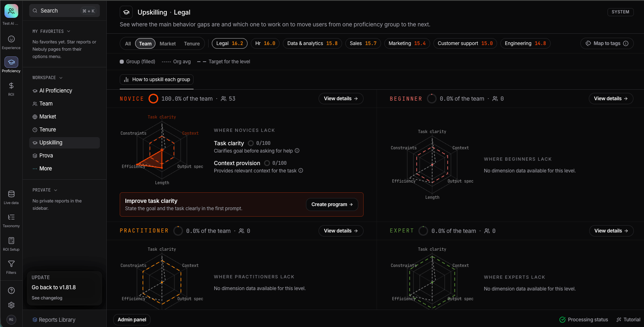
Task: Select the All segment toggle
Action: (x=128, y=43)
